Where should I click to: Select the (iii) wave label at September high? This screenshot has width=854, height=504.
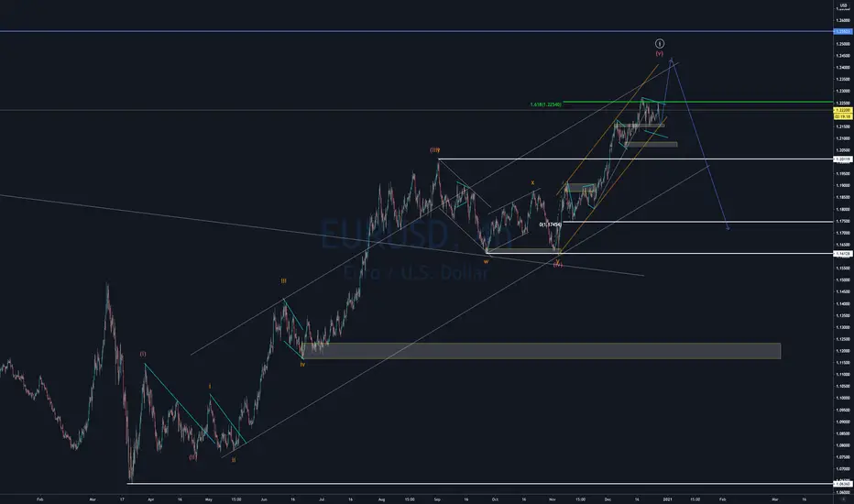pyautogui.click(x=434, y=150)
